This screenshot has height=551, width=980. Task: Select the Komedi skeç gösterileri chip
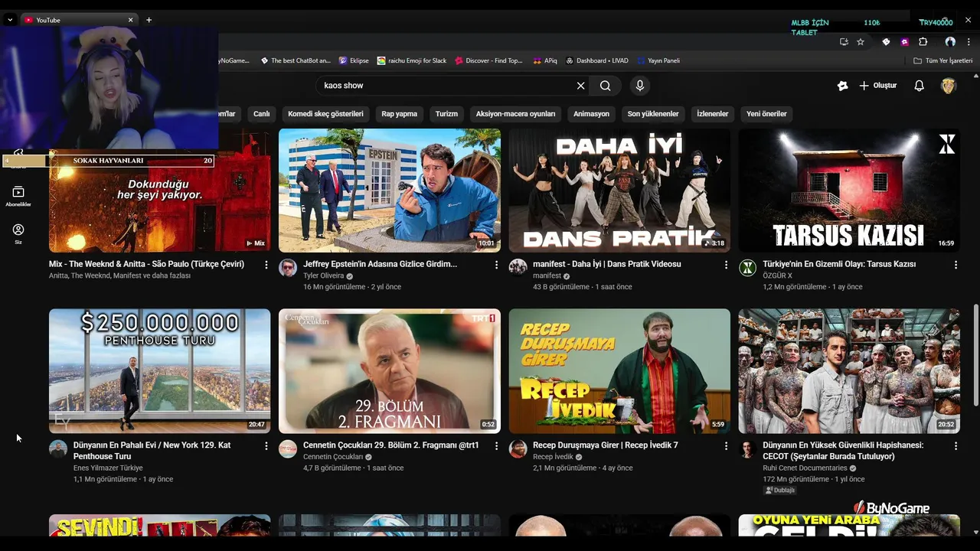point(325,114)
